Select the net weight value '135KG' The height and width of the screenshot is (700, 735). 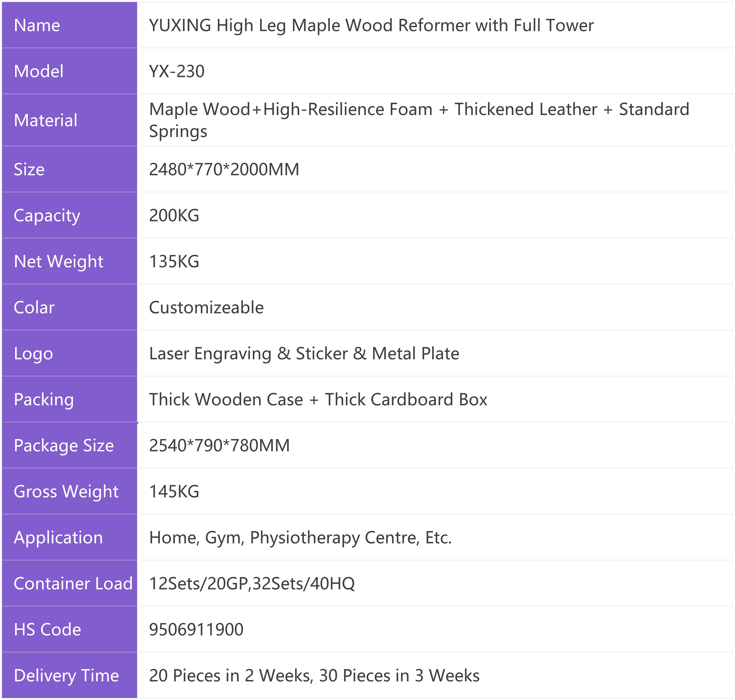point(174,261)
